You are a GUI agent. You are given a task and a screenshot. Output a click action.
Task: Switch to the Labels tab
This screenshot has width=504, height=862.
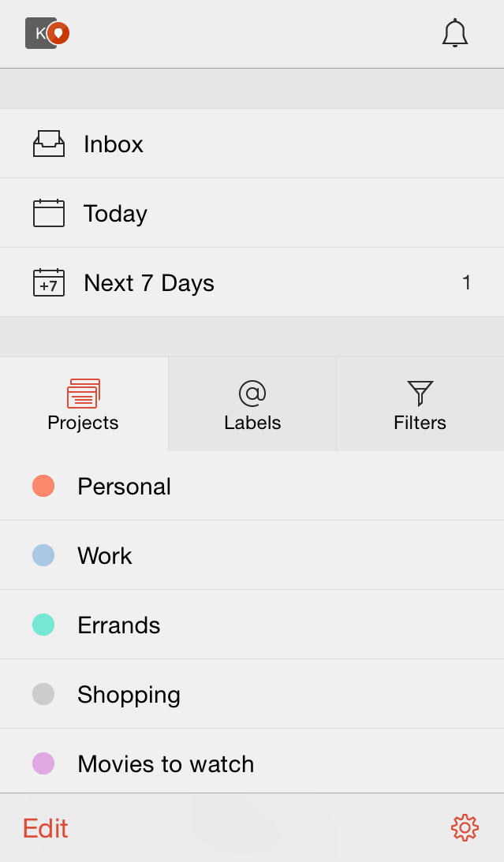pyautogui.click(x=252, y=405)
